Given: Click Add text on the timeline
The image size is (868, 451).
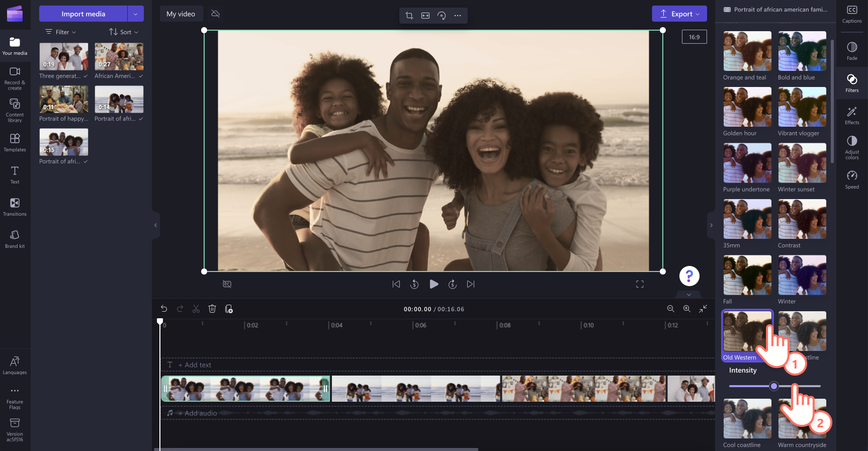Looking at the screenshot, I should pos(195,365).
